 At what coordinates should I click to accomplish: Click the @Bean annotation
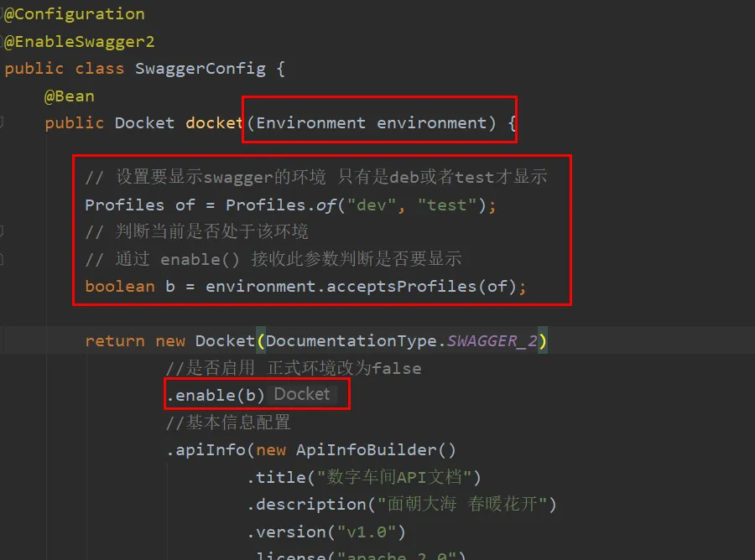(x=70, y=96)
